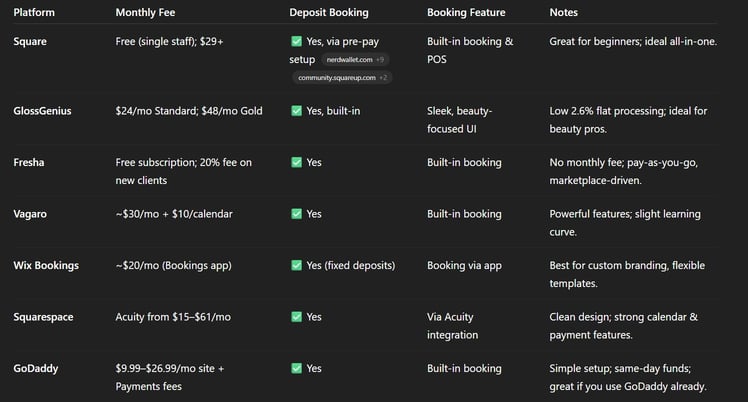748x402 pixels.
Task: Expand the +9 additional sources badge
Action: pyautogui.click(x=380, y=60)
